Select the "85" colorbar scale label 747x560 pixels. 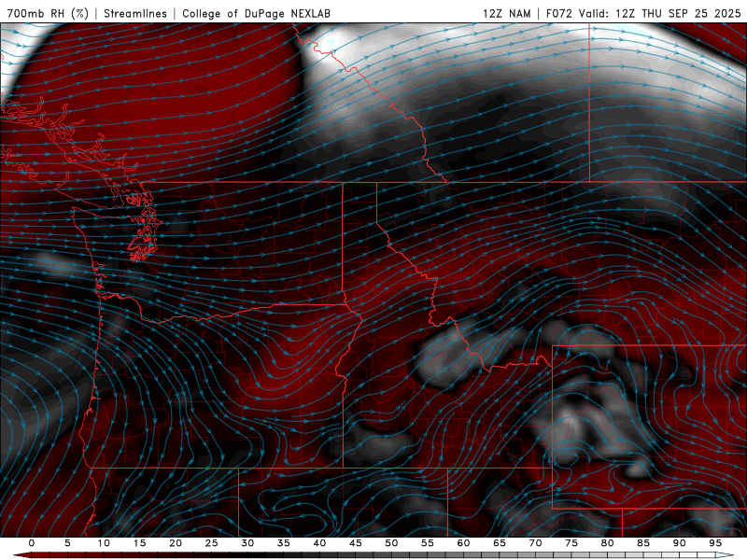click(x=643, y=543)
